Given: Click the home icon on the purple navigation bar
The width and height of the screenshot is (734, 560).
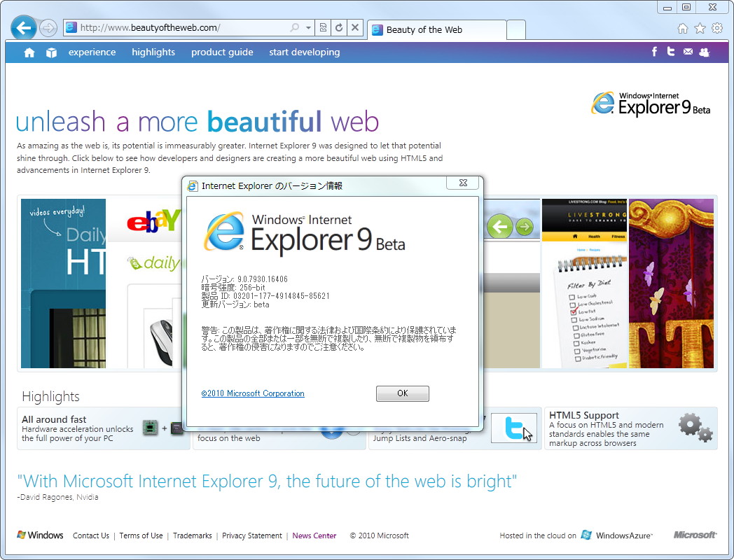Looking at the screenshot, I should [x=29, y=52].
